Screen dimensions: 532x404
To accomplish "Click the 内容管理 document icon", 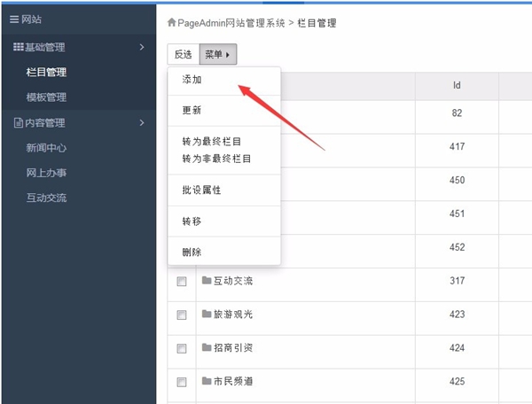I will pyautogui.click(x=19, y=122).
